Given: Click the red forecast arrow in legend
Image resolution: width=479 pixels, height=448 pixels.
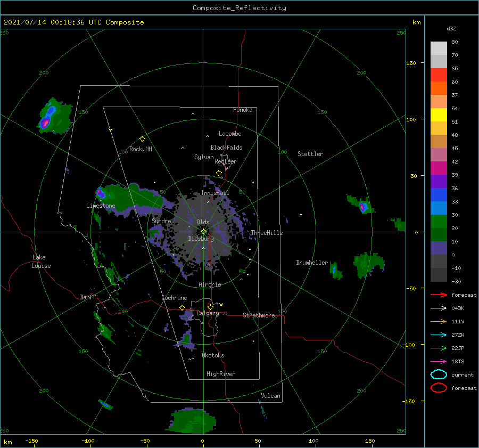Looking at the screenshot, I should coord(439,295).
